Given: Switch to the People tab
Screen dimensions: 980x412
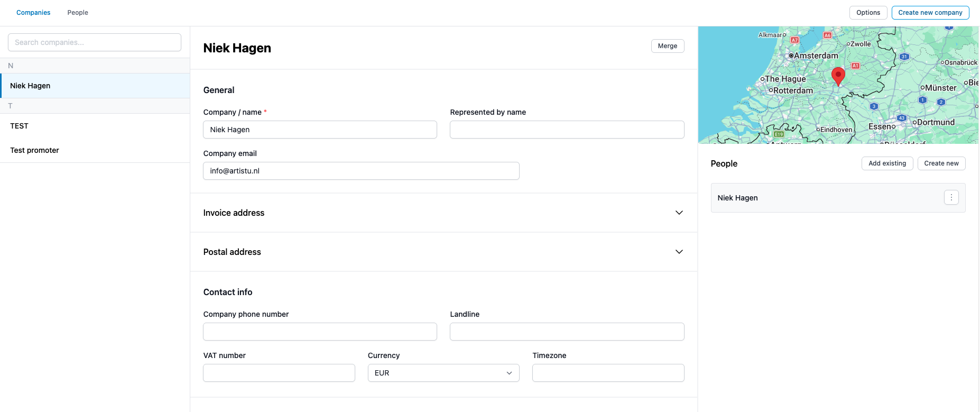Looking at the screenshot, I should pos(78,13).
